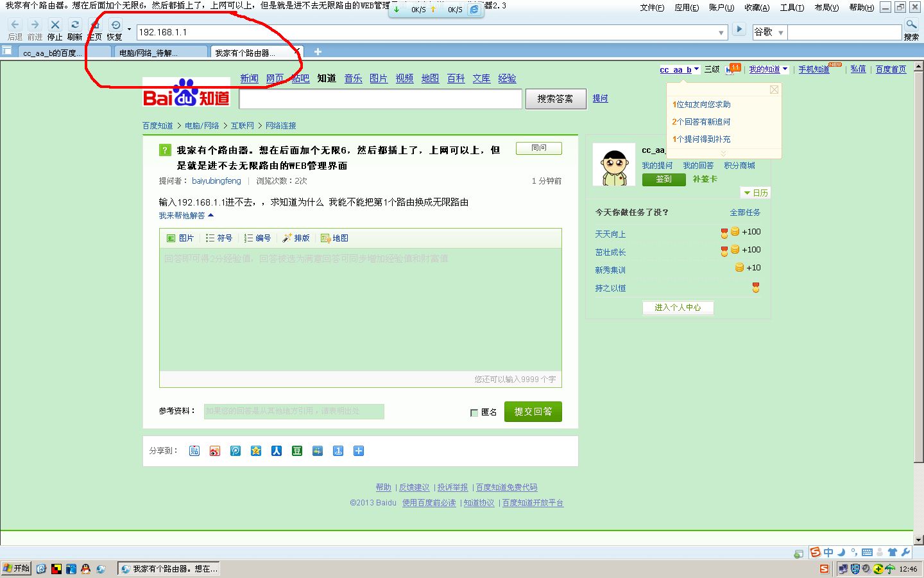Click the 编号 numbered list tool
The width and height of the screenshot is (924, 578).
click(257, 238)
